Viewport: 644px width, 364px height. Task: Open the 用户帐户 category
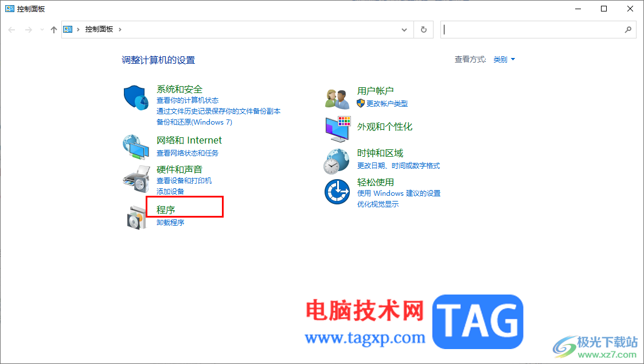click(376, 91)
